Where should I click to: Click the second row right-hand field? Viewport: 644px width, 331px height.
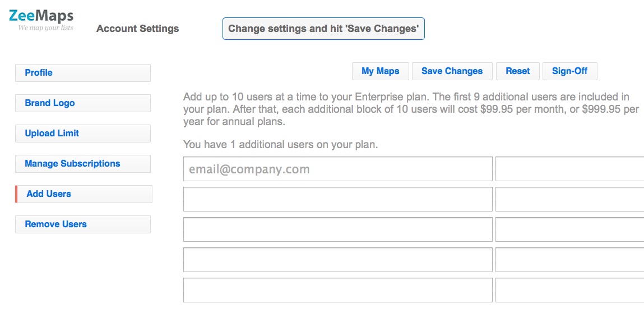[569, 199]
